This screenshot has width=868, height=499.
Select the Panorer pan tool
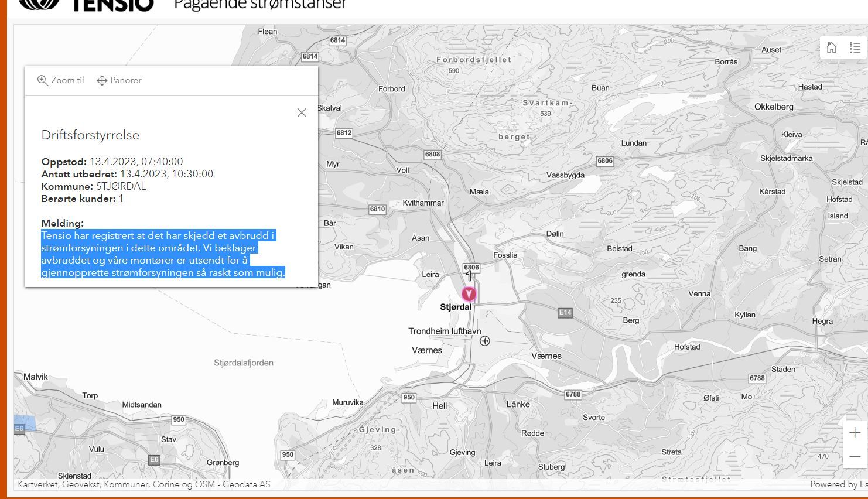click(x=119, y=80)
